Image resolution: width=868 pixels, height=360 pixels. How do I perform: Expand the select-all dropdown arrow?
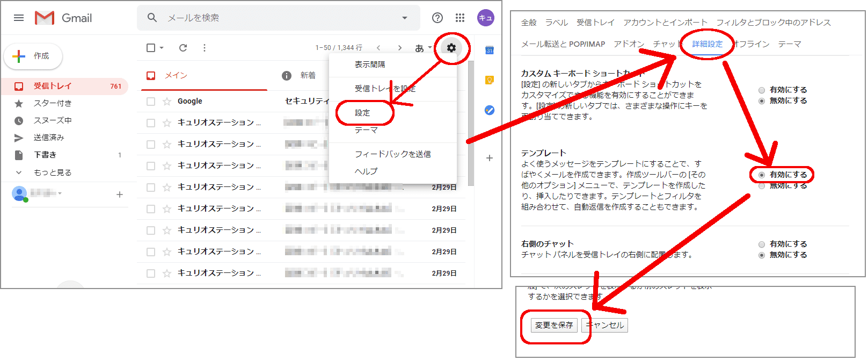pyautogui.click(x=162, y=48)
